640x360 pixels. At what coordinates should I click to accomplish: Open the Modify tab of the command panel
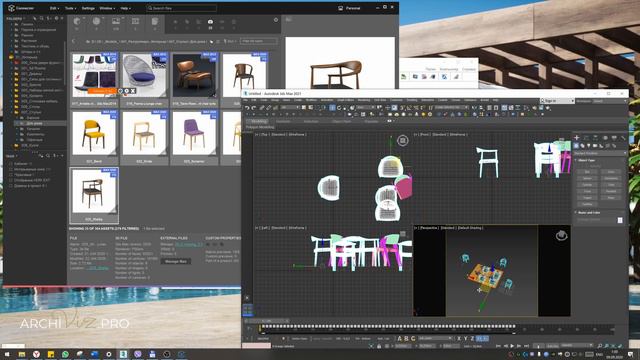tap(586, 138)
